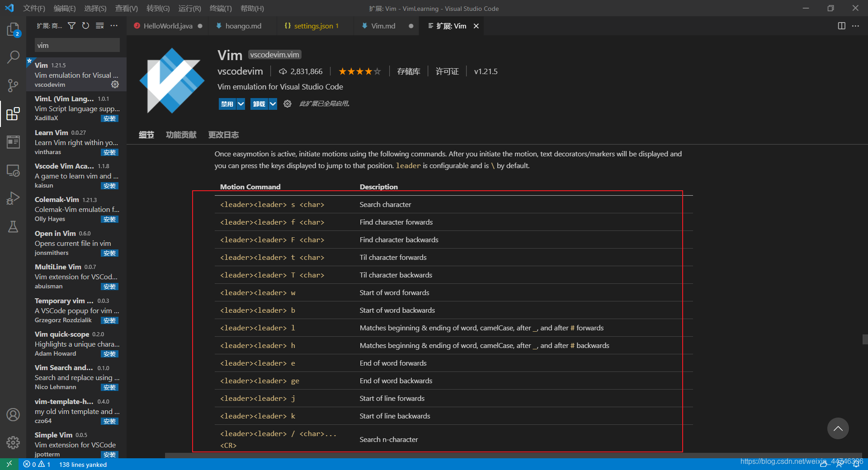
Task: Open the Remote Explorer icon in activity bar
Action: tap(13, 170)
